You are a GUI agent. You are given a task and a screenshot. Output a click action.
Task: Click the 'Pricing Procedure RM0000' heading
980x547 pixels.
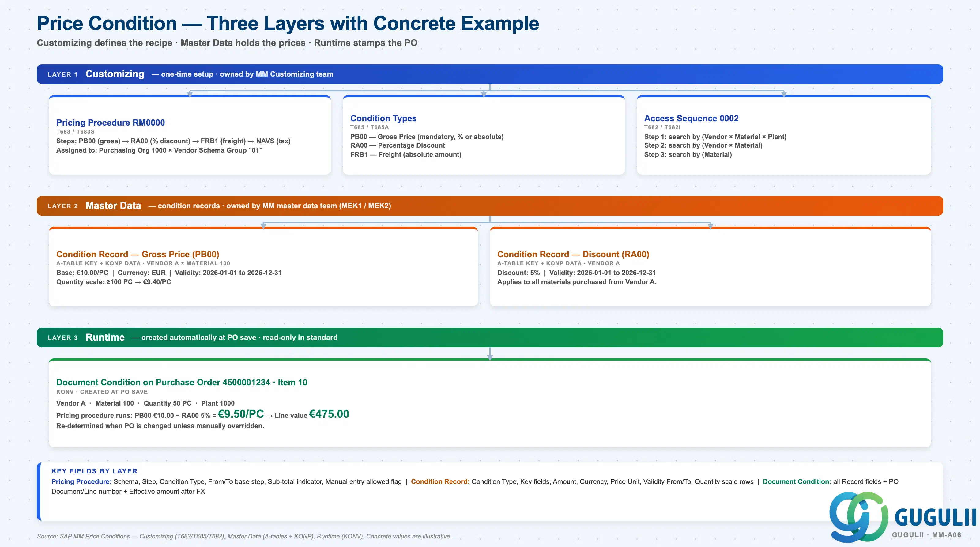[x=111, y=123]
